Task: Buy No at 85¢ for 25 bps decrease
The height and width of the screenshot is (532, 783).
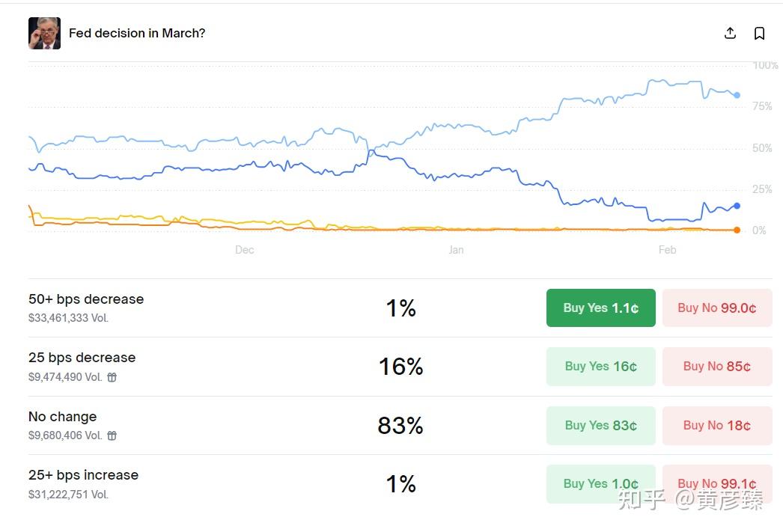Action: [x=716, y=366]
